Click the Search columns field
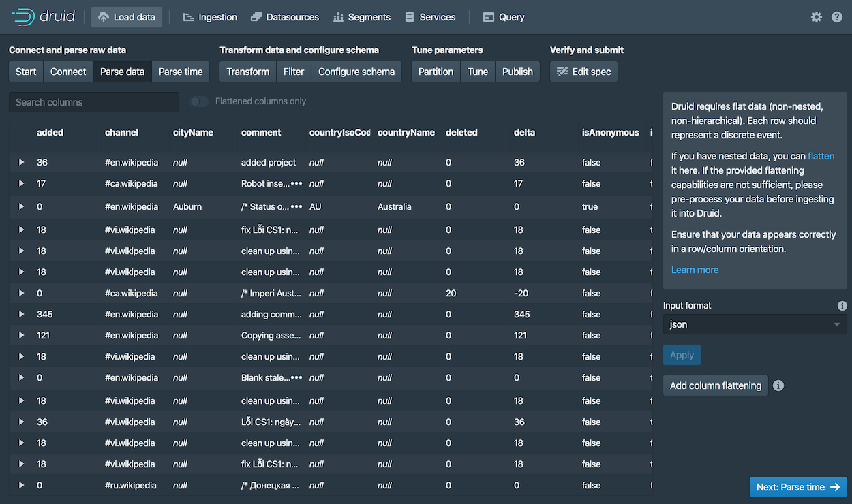Screen dimensions: 852x504 pyautogui.click(x=93, y=101)
